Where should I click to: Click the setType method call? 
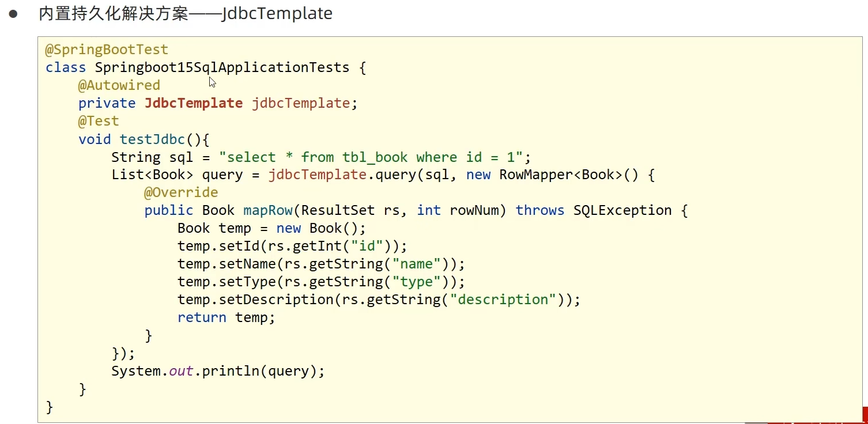pos(247,282)
